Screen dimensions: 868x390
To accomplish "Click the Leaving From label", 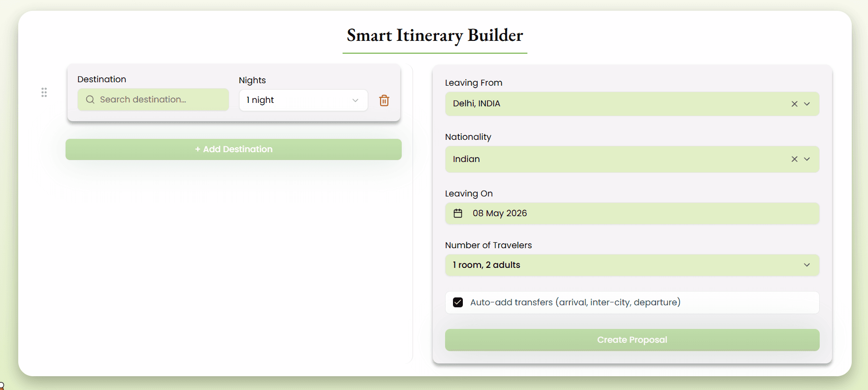I will tap(474, 83).
